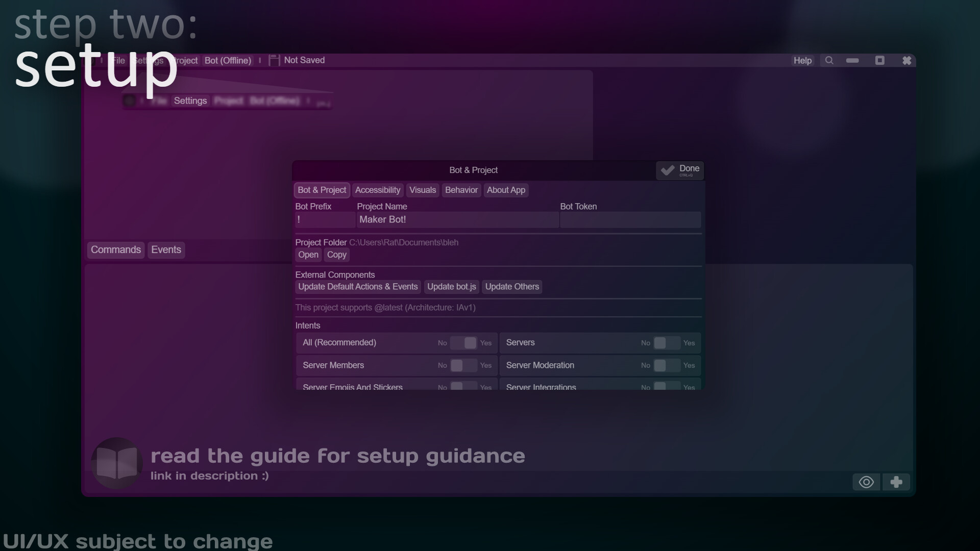Image resolution: width=980 pixels, height=551 pixels.
Task: Open search with the magnifying glass icon
Action: (x=829, y=60)
